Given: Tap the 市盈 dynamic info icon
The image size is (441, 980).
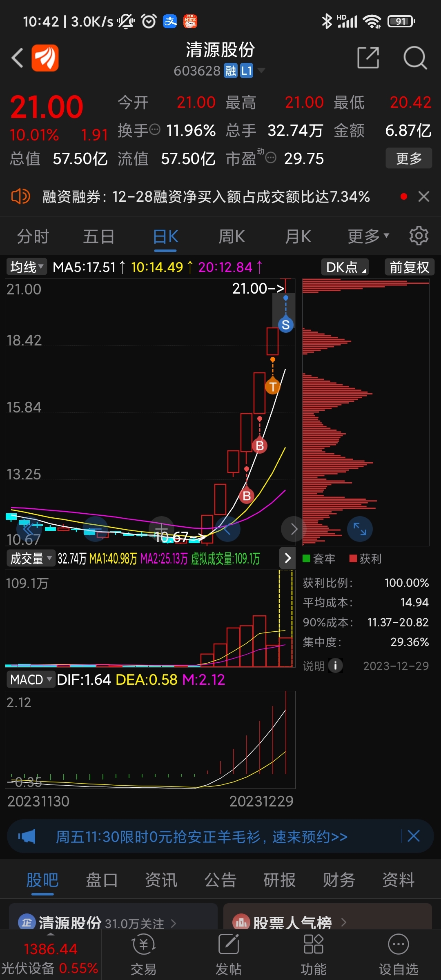Looking at the screenshot, I should coord(271,157).
